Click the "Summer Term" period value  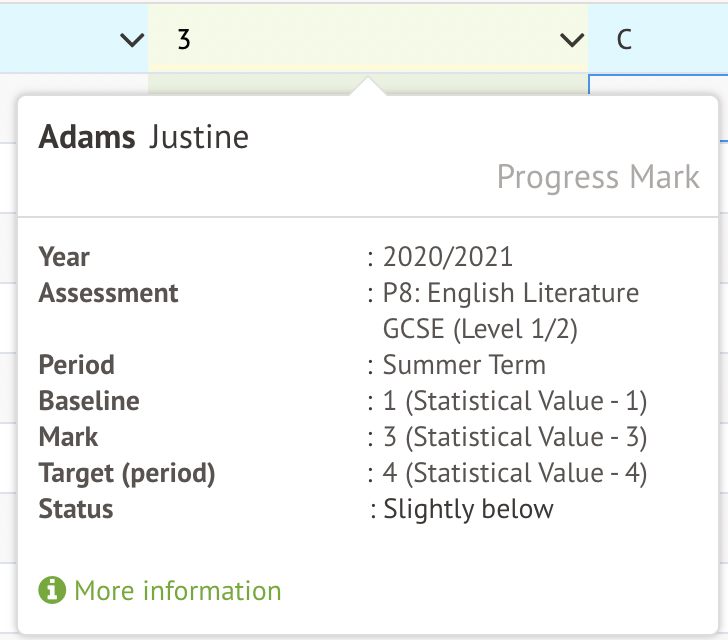click(x=464, y=365)
